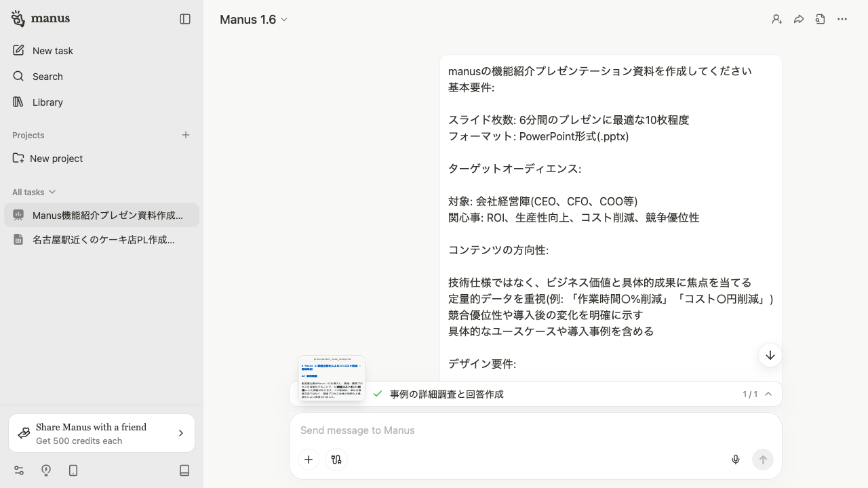This screenshot has width=868, height=488.
Task: Click the 'Get 500 credits each' text
Action: click(79, 441)
